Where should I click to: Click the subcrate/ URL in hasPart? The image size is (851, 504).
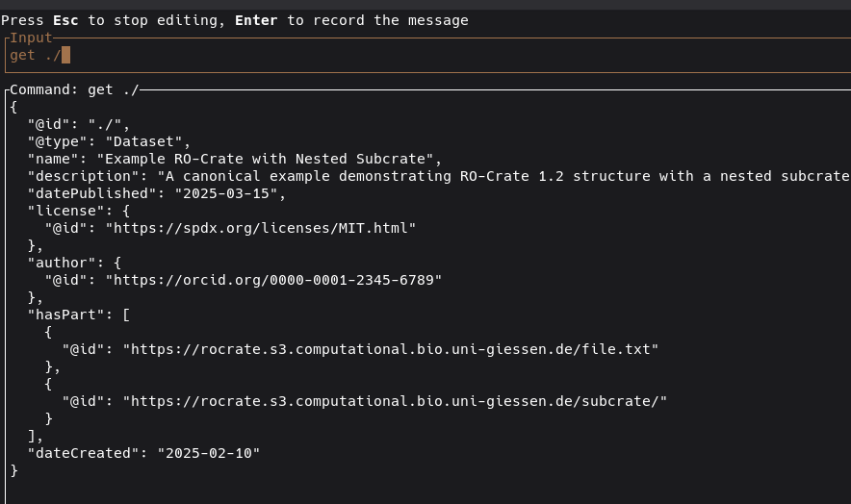(395, 401)
